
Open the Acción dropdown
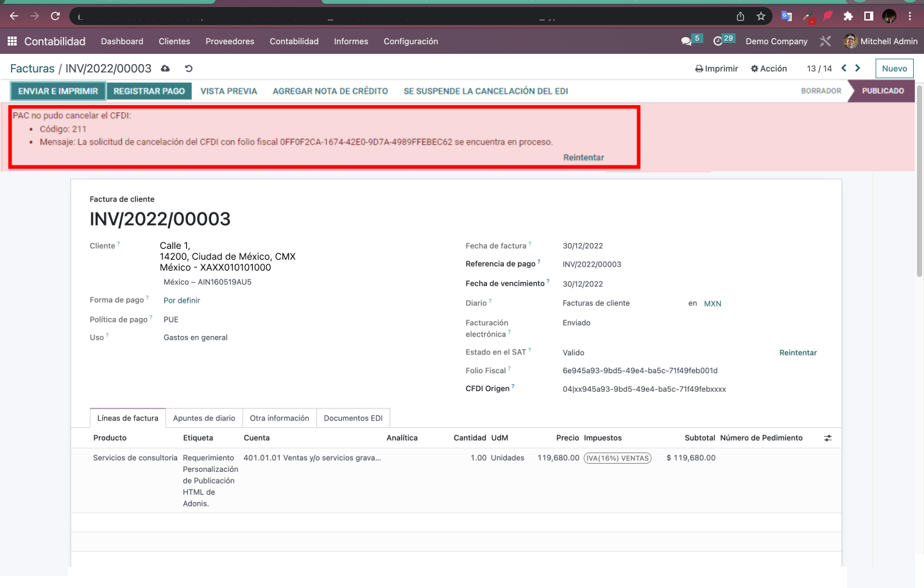769,69
